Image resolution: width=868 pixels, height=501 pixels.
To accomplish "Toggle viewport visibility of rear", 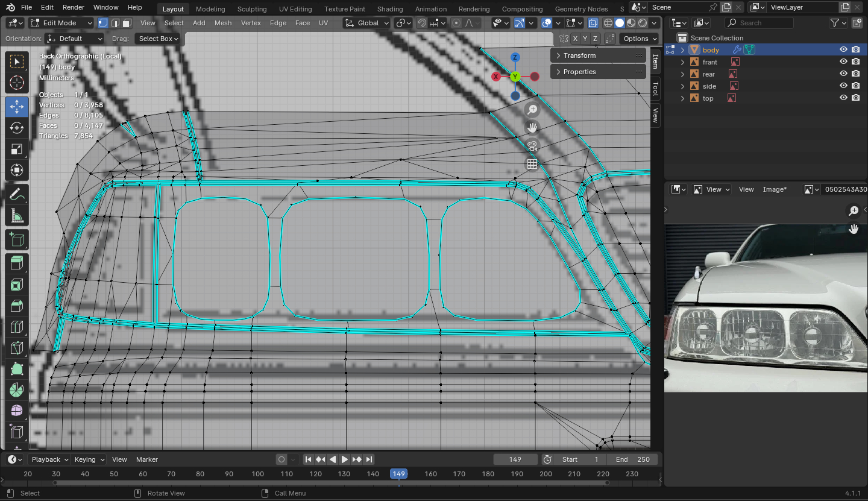I will pos(843,74).
